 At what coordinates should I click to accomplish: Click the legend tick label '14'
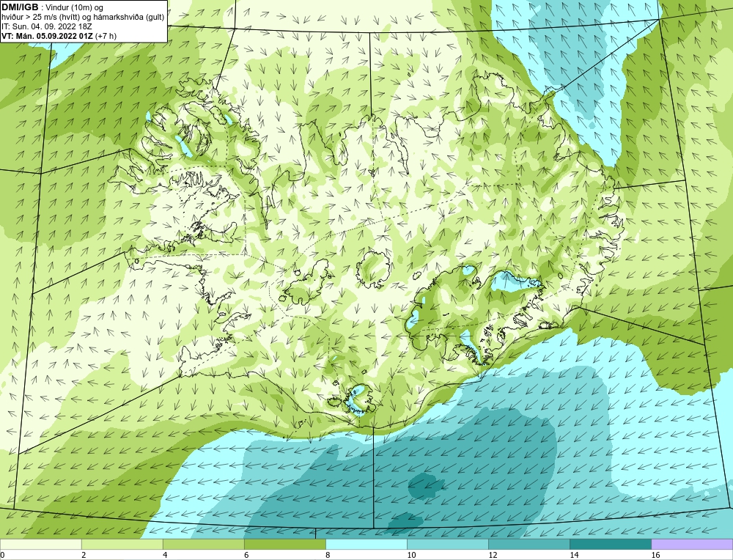574,555
